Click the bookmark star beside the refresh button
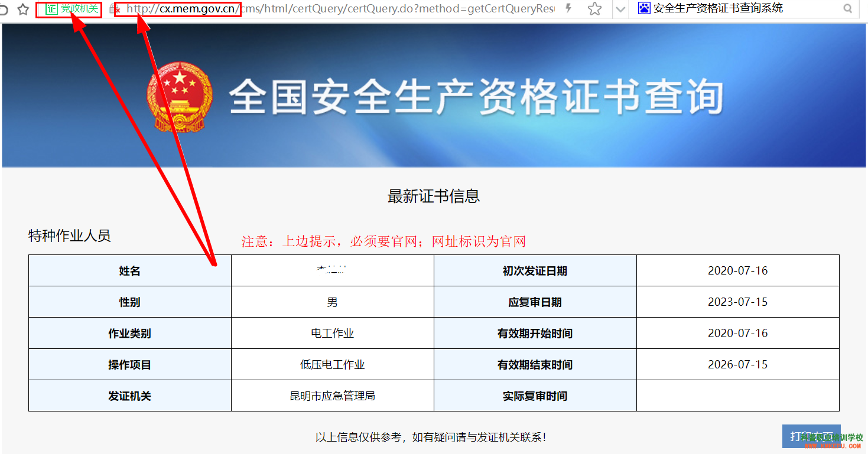 point(23,9)
